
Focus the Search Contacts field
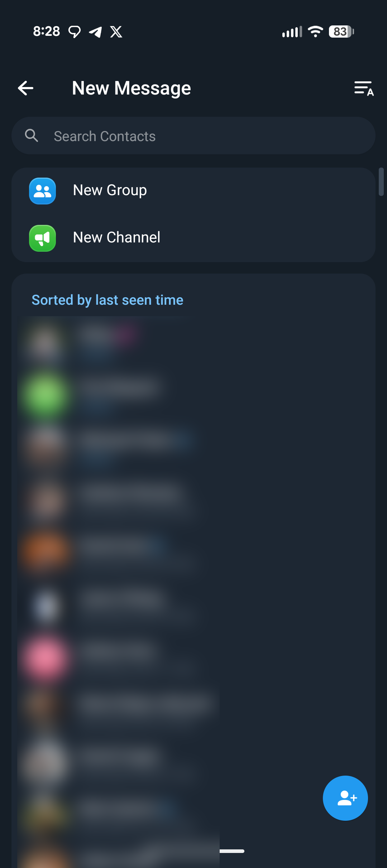tap(193, 136)
